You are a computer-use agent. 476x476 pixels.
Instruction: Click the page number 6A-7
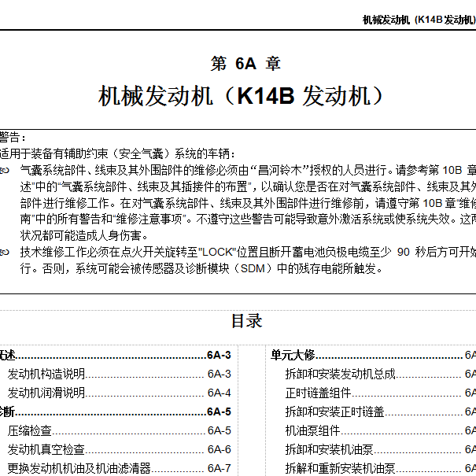click(219, 468)
